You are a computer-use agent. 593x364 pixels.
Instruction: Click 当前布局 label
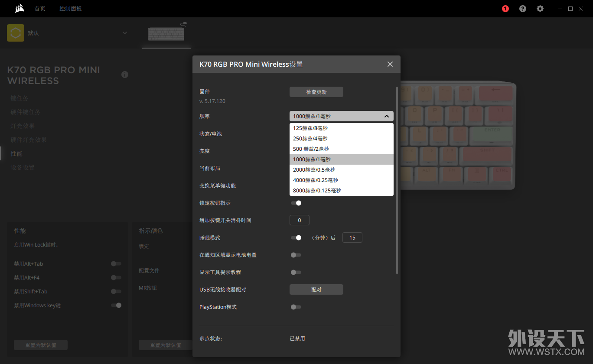click(210, 168)
